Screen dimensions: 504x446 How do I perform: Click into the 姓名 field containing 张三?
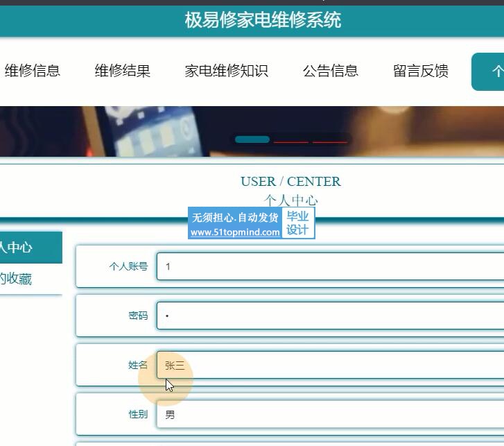pos(331,365)
